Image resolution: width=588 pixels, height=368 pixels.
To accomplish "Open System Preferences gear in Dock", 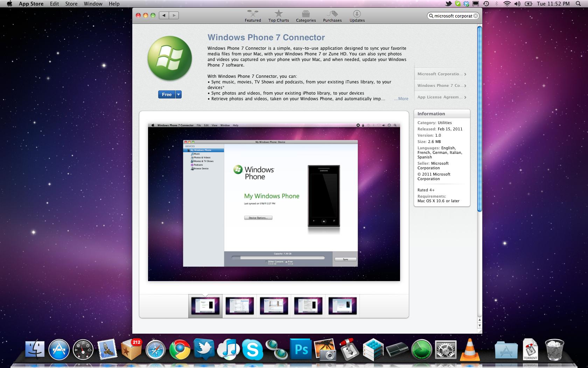I will tap(446, 349).
